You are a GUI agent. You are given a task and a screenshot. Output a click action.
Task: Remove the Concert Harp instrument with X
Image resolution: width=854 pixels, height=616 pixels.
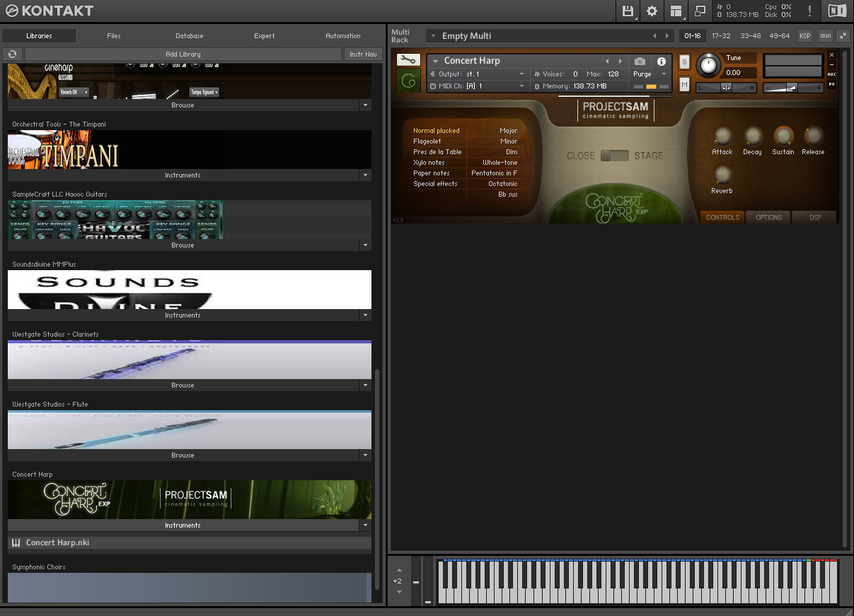click(x=831, y=54)
